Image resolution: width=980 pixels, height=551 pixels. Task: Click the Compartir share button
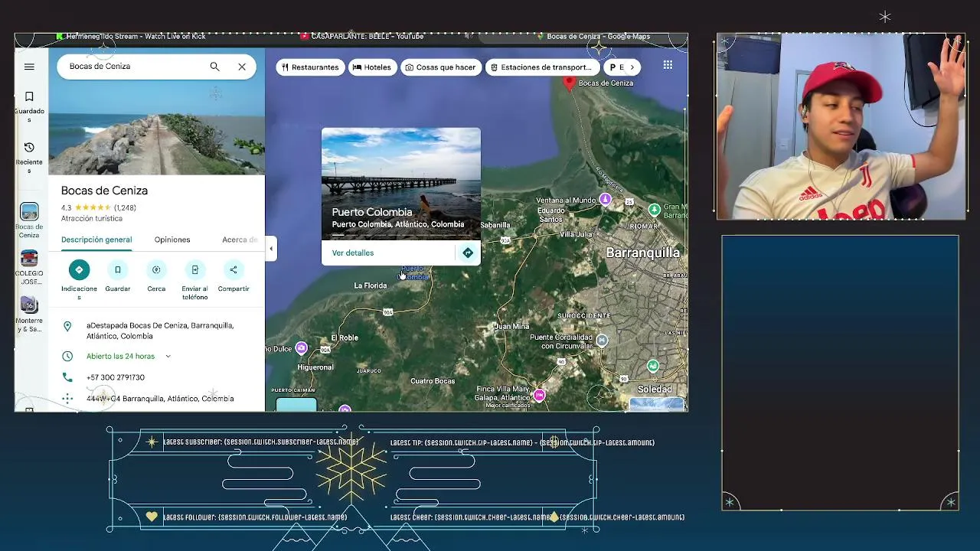pyautogui.click(x=234, y=269)
